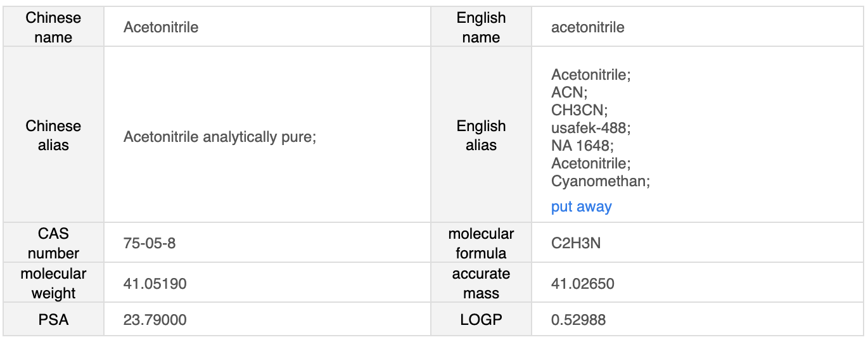Click the LOGP value 0.52988
The height and width of the screenshot is (342, 868).
[578, 320]
